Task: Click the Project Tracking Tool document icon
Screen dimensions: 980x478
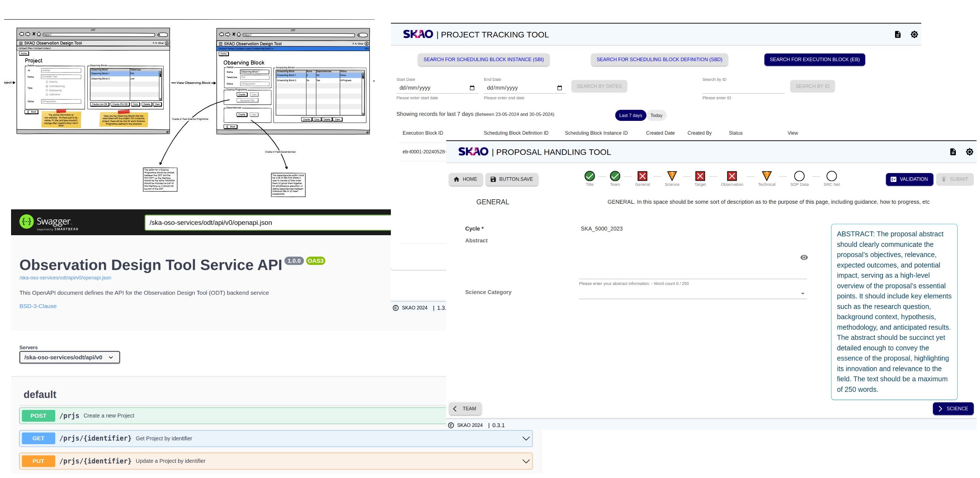Action: (x=897, y=35)
